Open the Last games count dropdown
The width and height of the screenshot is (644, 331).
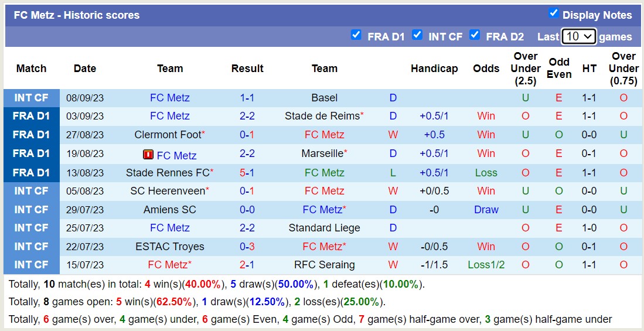(x=578, y=36)
